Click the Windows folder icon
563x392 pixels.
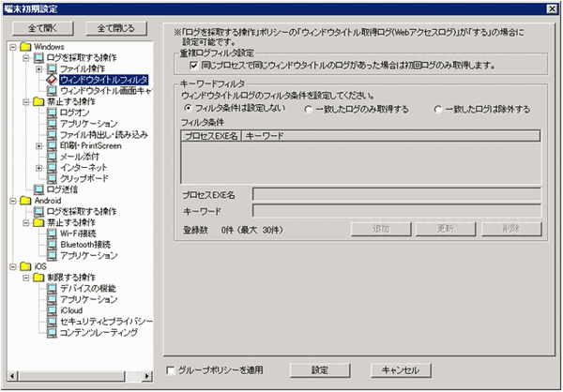click(26, 47)
